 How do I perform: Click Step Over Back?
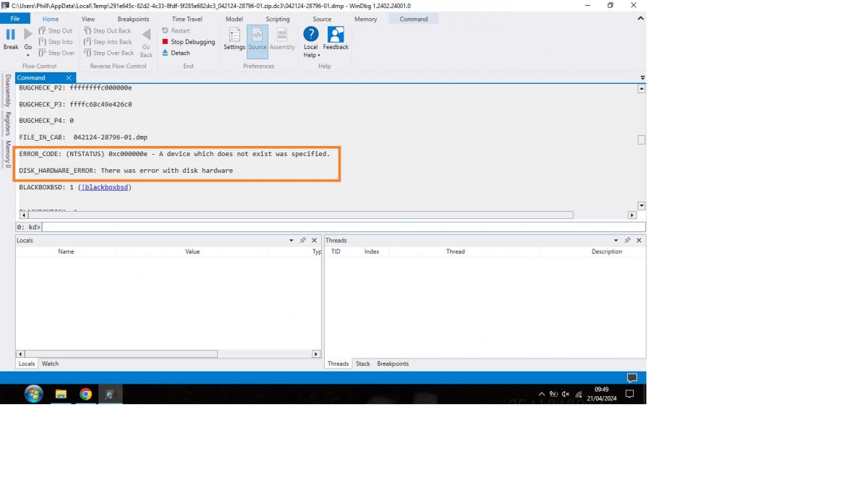(109, 53)
